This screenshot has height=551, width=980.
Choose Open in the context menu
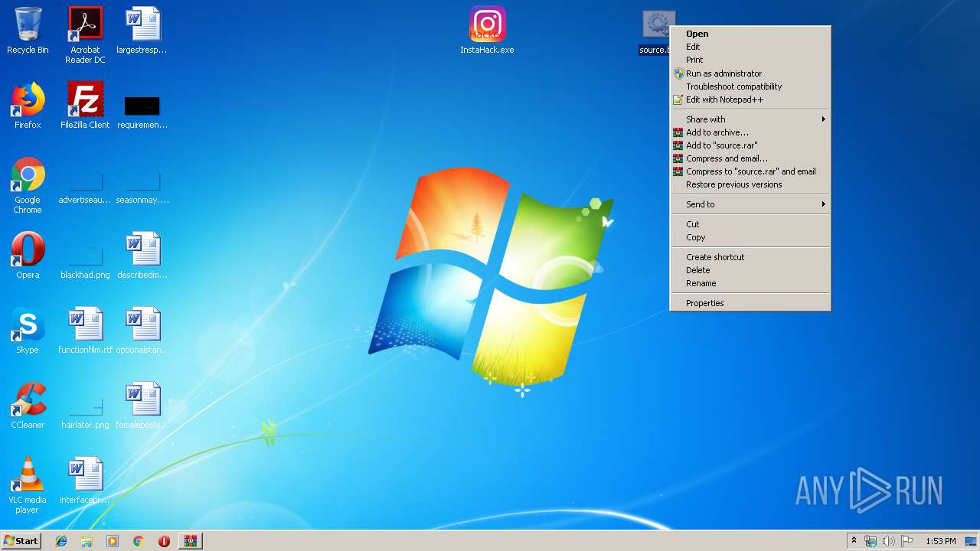[x=750, y=34]
